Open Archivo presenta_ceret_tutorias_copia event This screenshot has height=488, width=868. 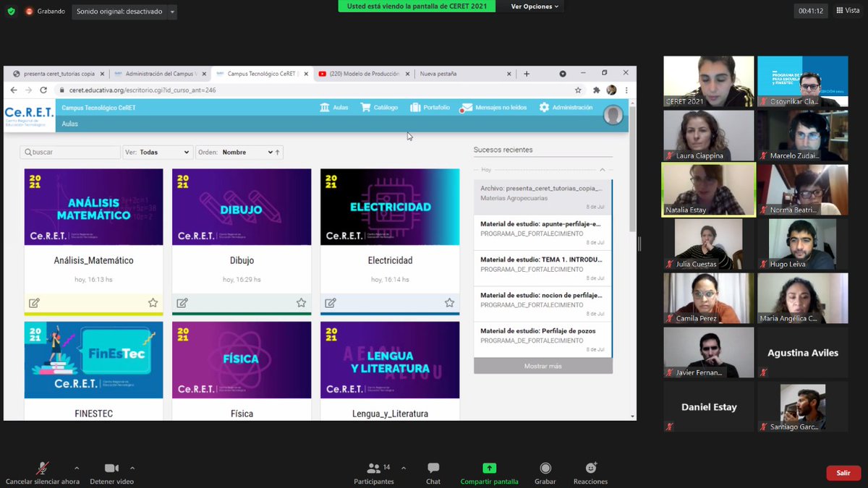pos(542,196)
